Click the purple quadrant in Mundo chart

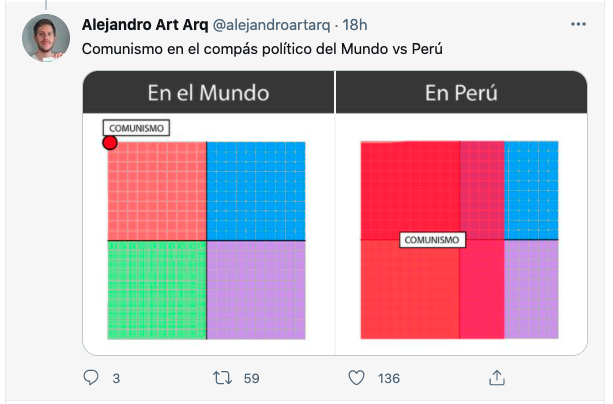(x=256, y=290)
